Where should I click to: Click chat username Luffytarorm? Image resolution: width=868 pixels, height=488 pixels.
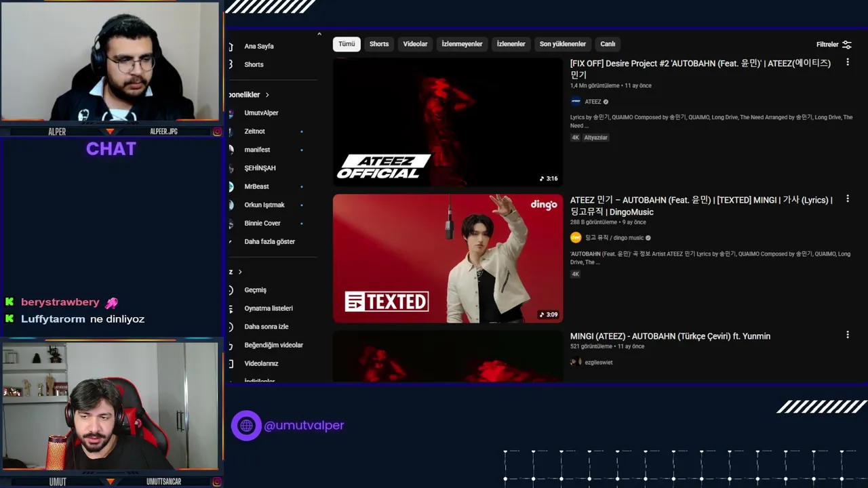[53, 319]
